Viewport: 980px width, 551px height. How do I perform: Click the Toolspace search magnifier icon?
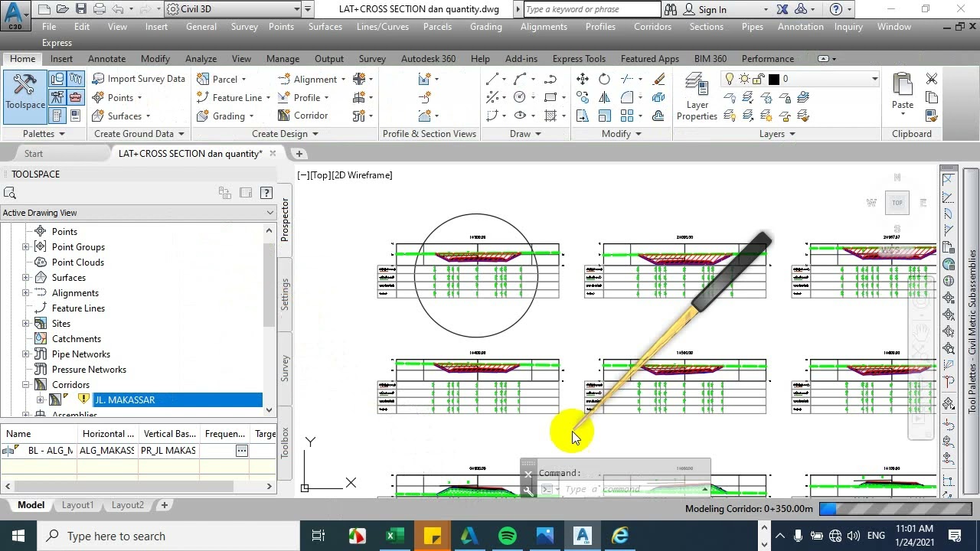pos(10,193)
